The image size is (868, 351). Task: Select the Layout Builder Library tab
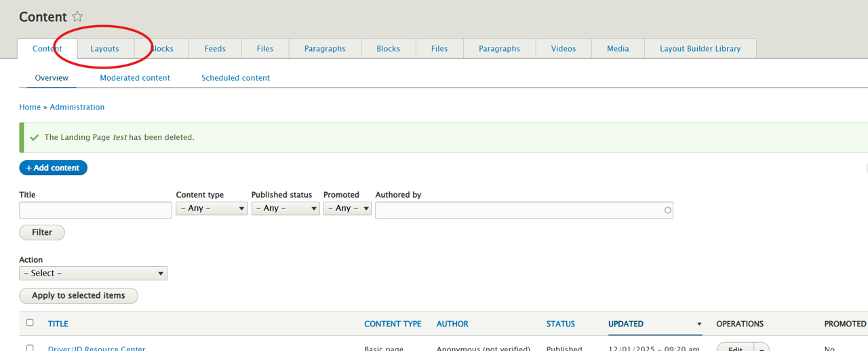pyautogui.click(x=700, y=49)
